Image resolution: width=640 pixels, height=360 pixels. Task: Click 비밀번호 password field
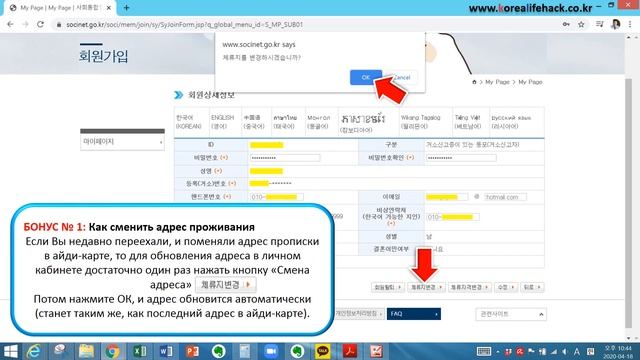pos(285,158)
